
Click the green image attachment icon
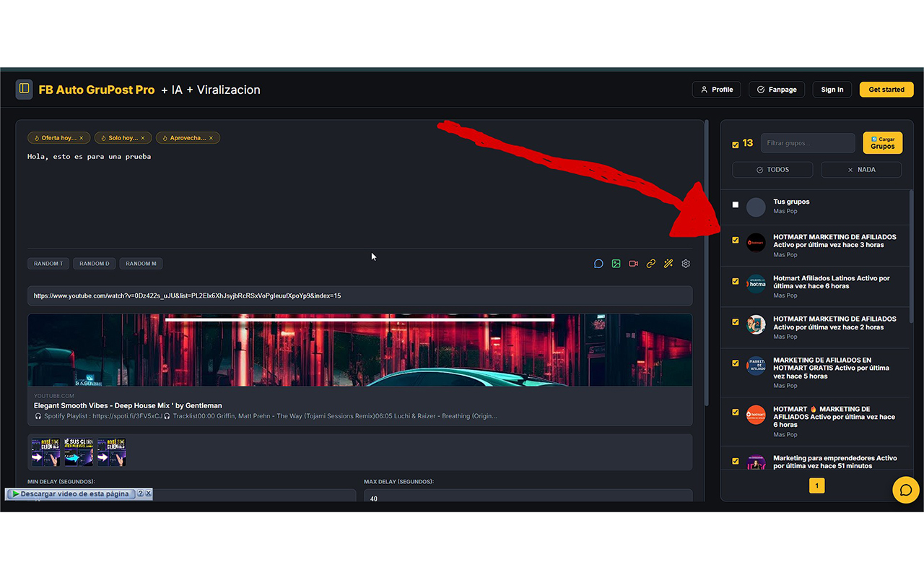click(616, 264)
